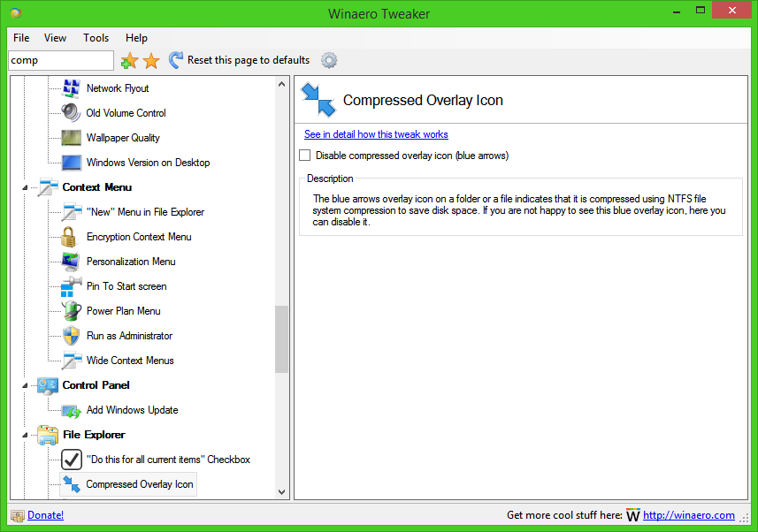Open the Tools menu

pos(96,38)
